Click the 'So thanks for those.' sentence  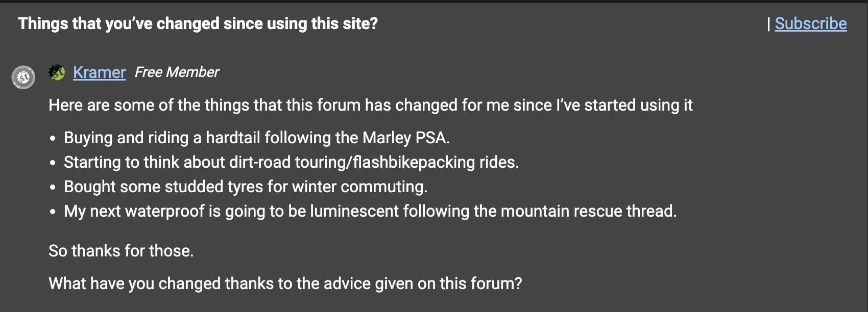[121, 251]
